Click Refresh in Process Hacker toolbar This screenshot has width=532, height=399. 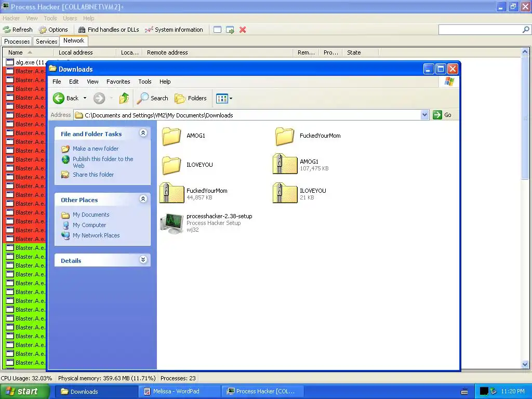[x=18, y=30]
